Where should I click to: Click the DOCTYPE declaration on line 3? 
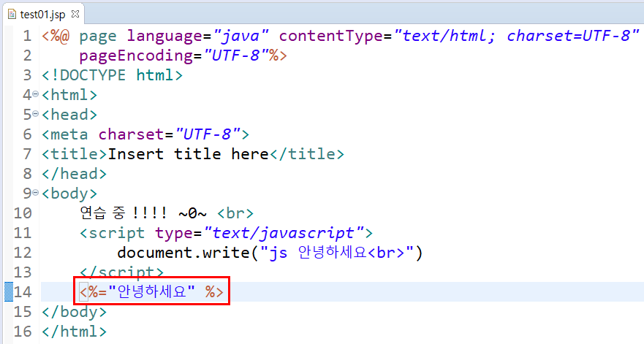point(112,75)
